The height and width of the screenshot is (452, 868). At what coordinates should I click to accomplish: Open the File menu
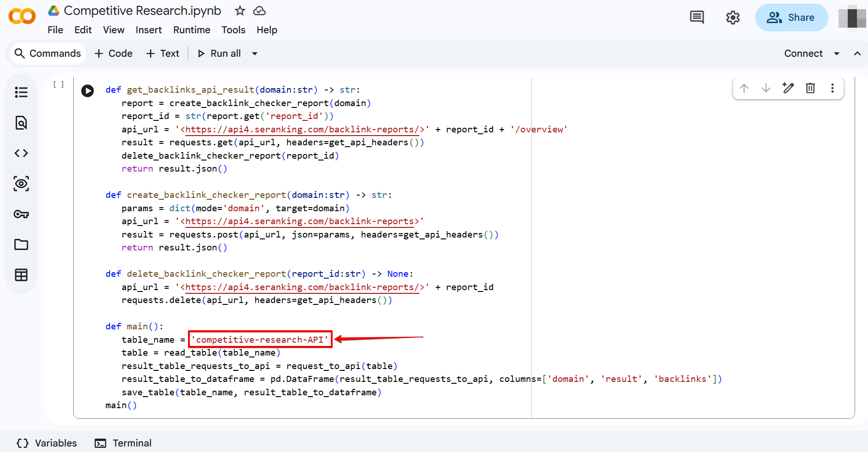[x=55, y=30]
